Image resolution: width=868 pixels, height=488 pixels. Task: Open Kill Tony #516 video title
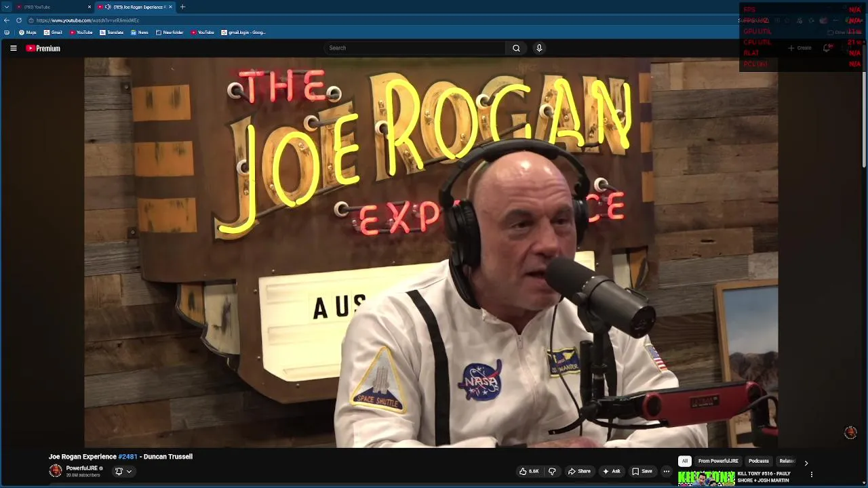764,477
